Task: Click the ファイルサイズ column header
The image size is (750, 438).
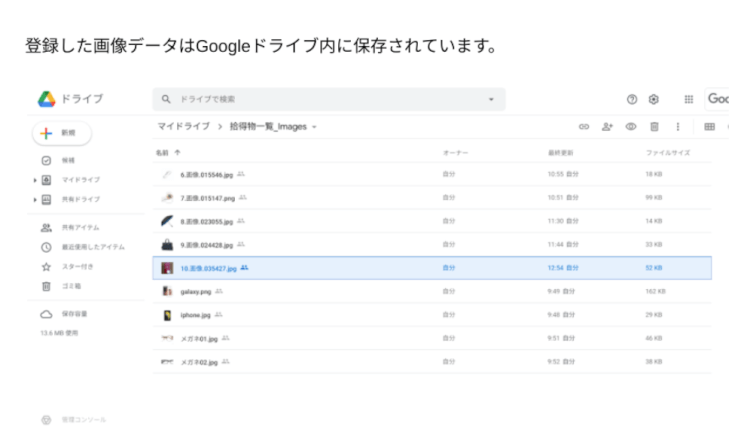Action: (x=668, y=153)
